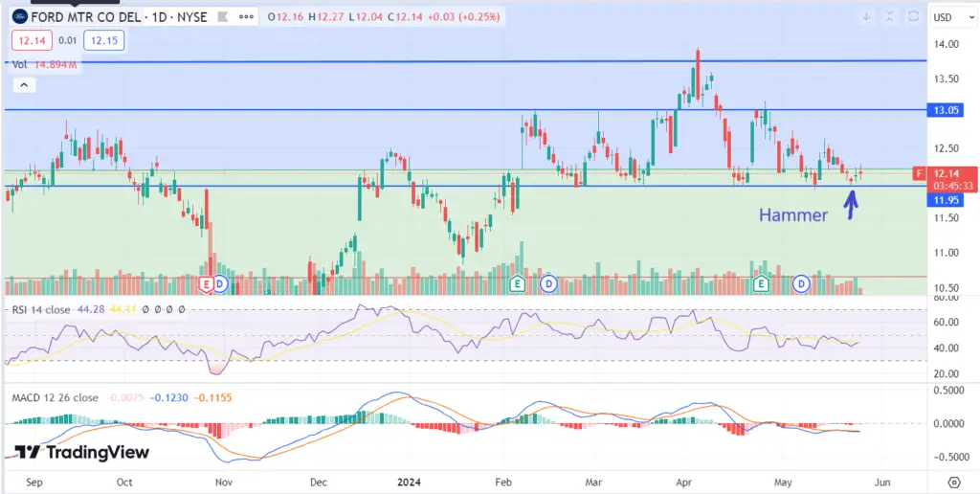
Task: Click the O12.16 open value
Action: pos(287,17)
